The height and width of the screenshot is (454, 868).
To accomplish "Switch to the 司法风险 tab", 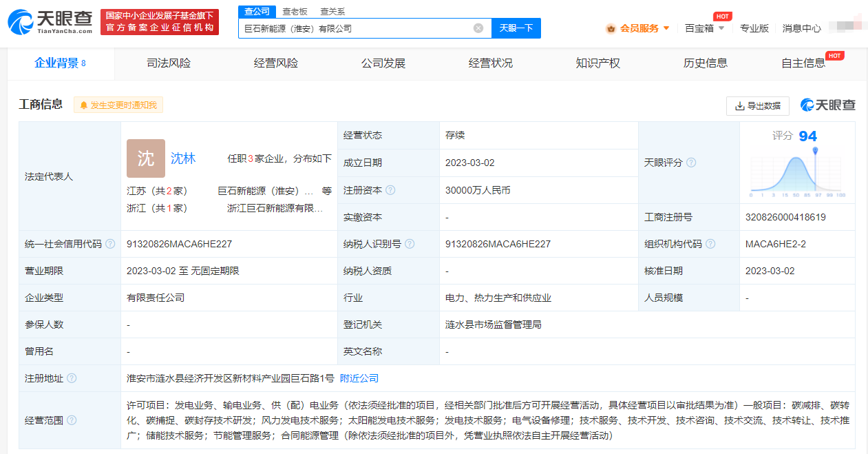I will (169, 63).
